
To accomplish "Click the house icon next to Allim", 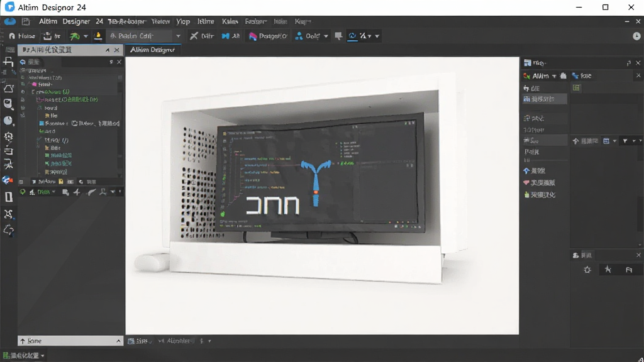I will click(x=563, y=75).
